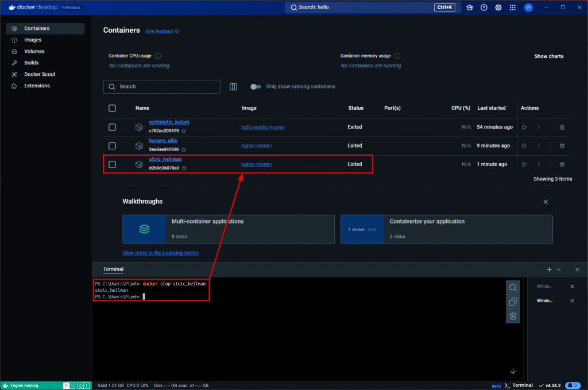Open more actions menu for hungry_ellis
The width and height of the screenshot is (588, 390).
pos(539,146)
